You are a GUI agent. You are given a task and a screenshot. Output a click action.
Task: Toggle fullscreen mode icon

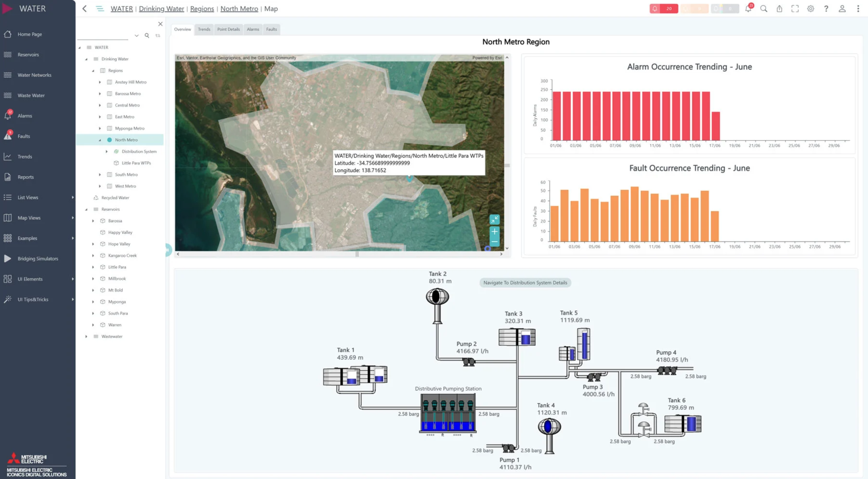(795, 9)
